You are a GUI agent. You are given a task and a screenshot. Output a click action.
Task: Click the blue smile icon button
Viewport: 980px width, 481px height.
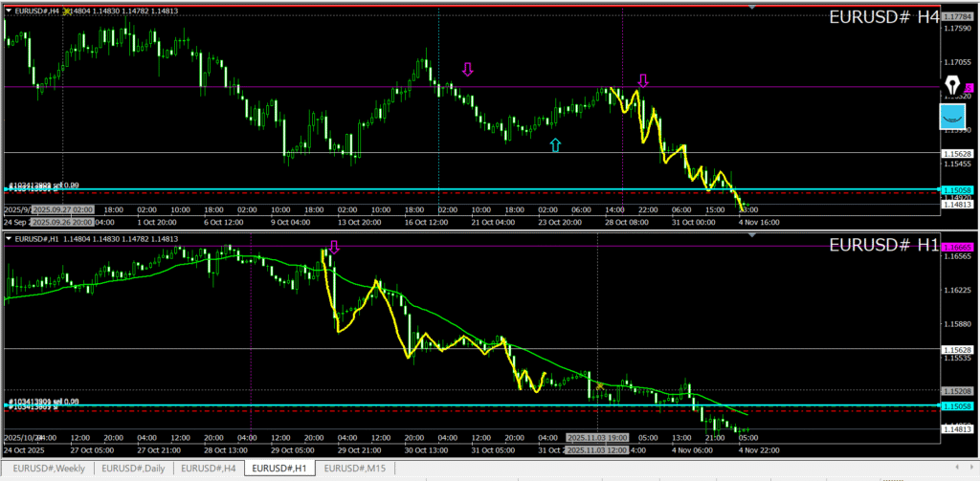coord(953,118)
